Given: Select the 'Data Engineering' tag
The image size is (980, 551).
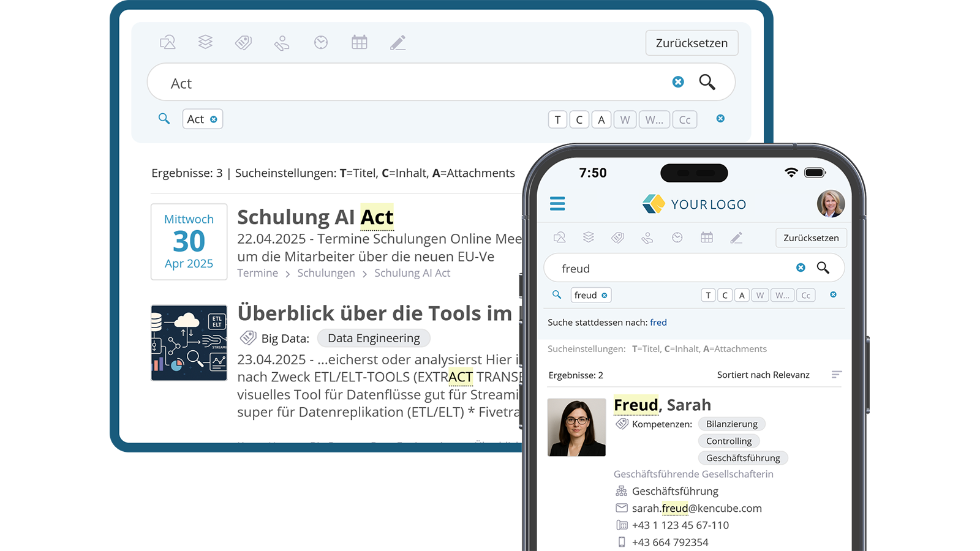Looking at the screenshot, I should (374, 338).
